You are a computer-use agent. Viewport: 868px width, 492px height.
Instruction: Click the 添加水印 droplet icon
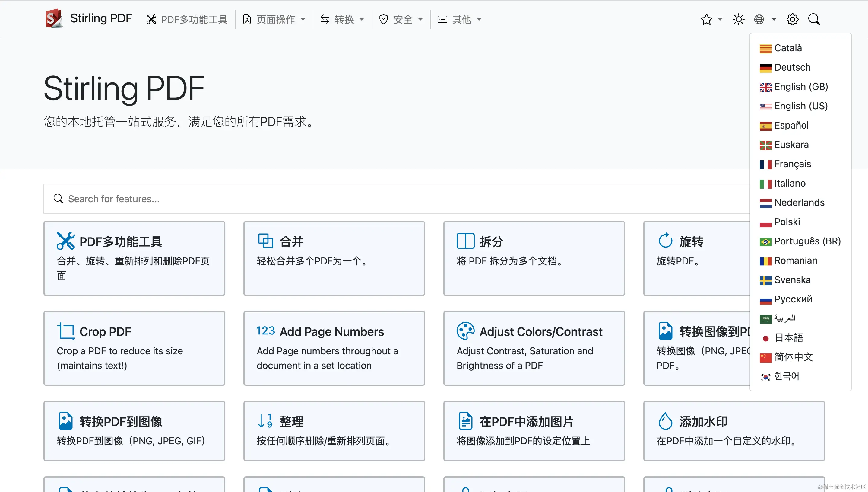(665, 421)
